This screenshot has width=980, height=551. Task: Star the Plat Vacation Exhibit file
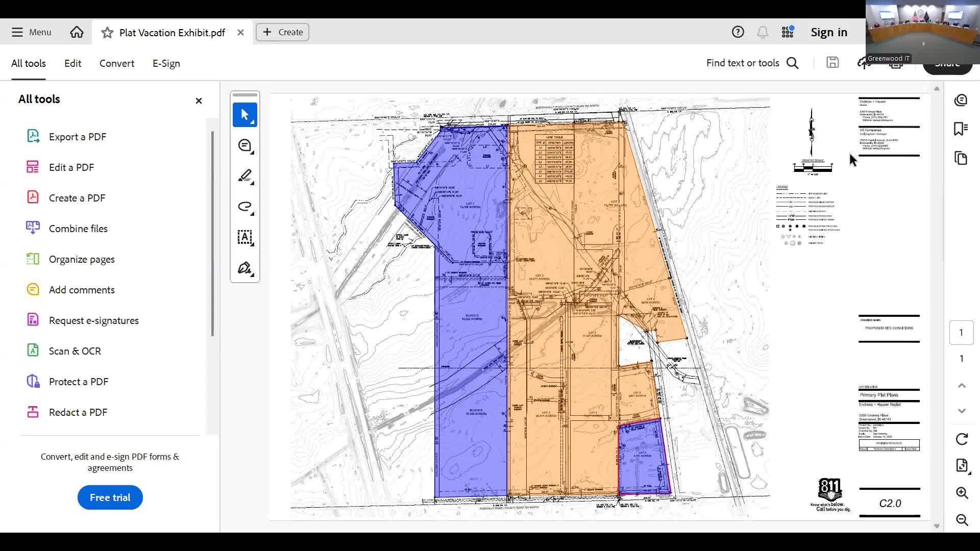coord(107,33)
